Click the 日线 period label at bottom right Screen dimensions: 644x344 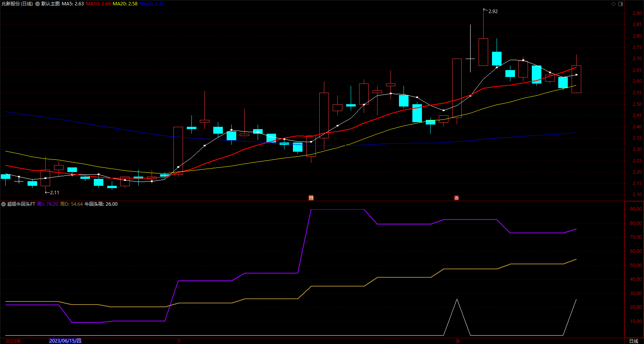click(634, 341)
